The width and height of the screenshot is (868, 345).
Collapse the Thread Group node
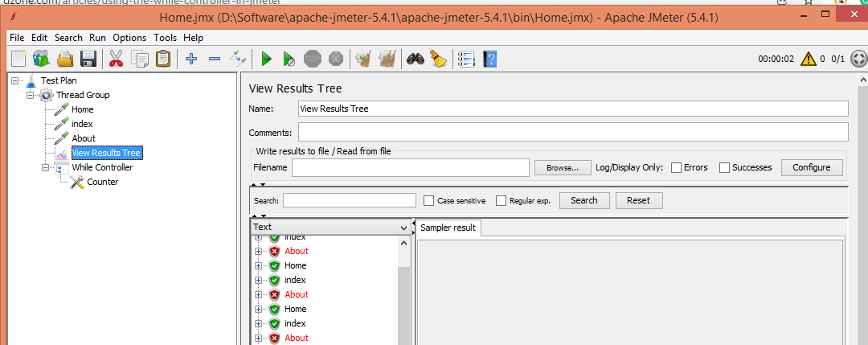[x=31, y=95]
